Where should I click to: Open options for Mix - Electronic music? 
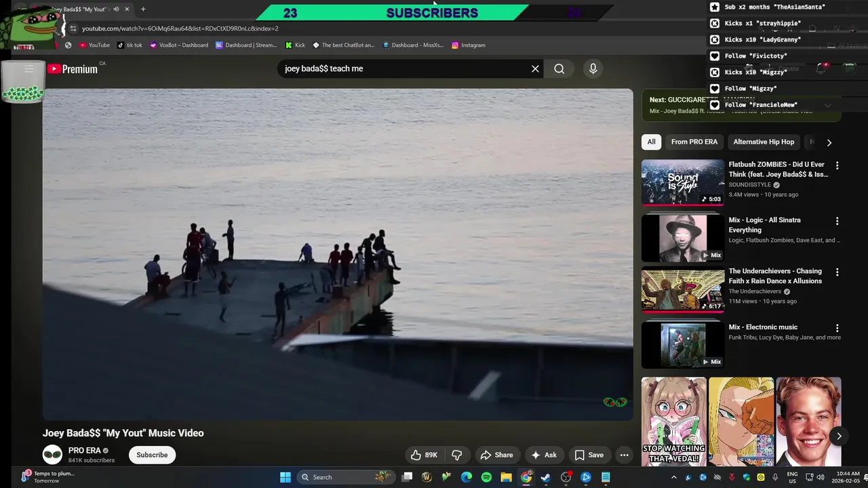pyautogui.click(x=837, y=328)
